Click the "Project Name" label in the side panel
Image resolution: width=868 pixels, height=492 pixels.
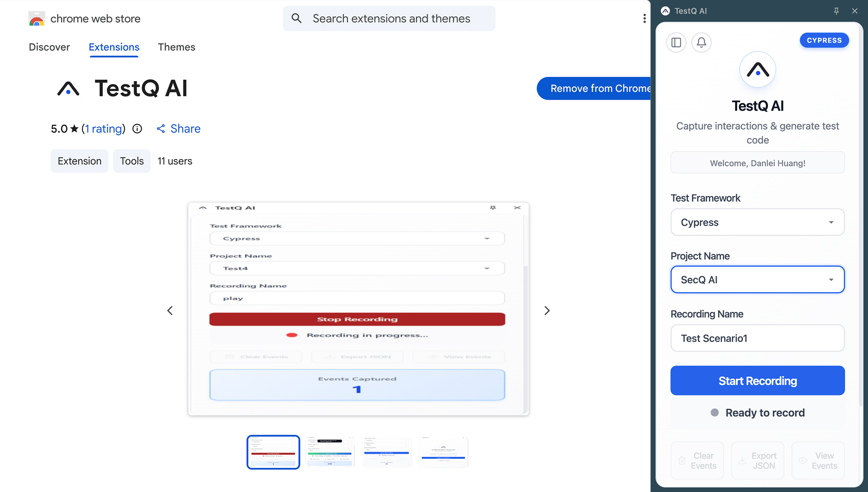pos(700,256)
